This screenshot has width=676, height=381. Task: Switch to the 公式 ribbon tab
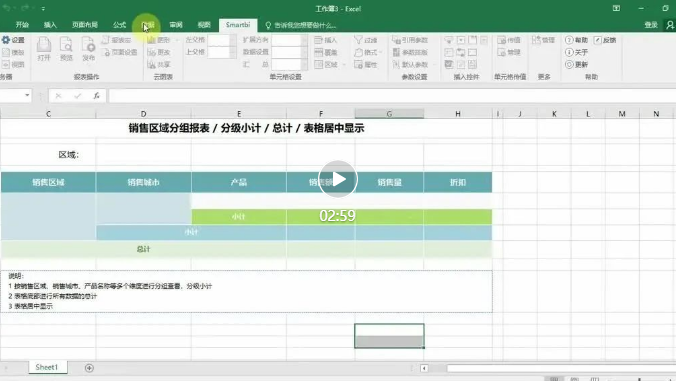(119, 25)
